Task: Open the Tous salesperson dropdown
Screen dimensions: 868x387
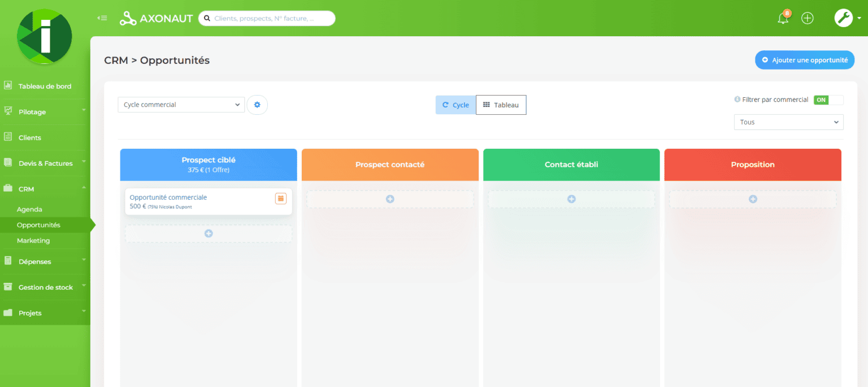Action: pos(788,122)
